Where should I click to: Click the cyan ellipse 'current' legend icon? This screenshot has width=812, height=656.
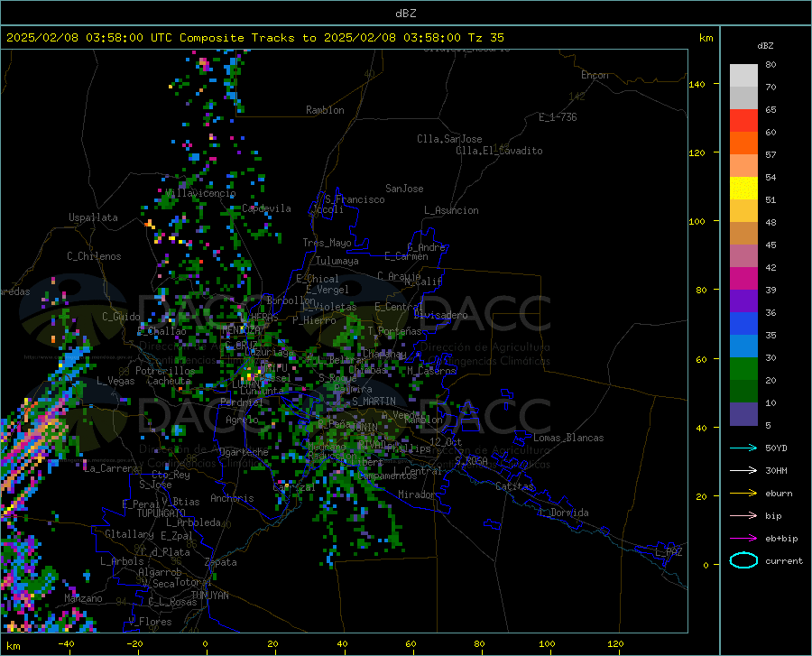[x=743, y=560]
